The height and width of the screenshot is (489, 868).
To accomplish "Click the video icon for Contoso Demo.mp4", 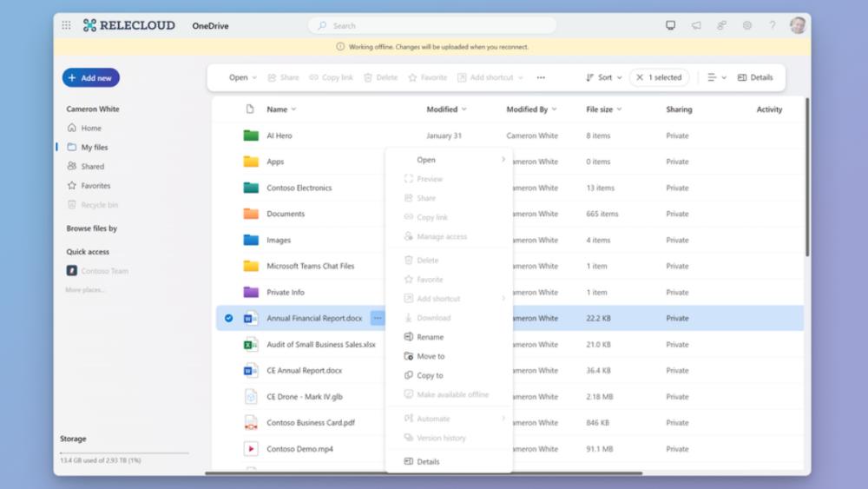I will (251, 448).
